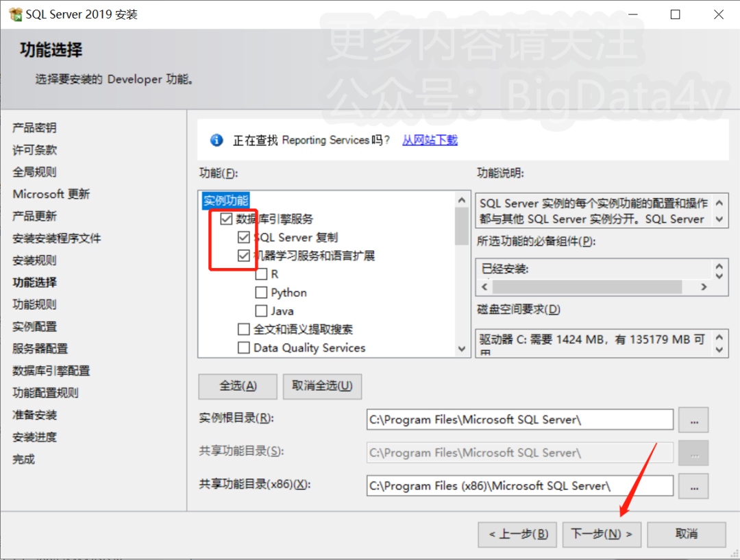Click the feature list scroll-down arrow
This screenshot has height=560, width=740.
click(462, 349)
